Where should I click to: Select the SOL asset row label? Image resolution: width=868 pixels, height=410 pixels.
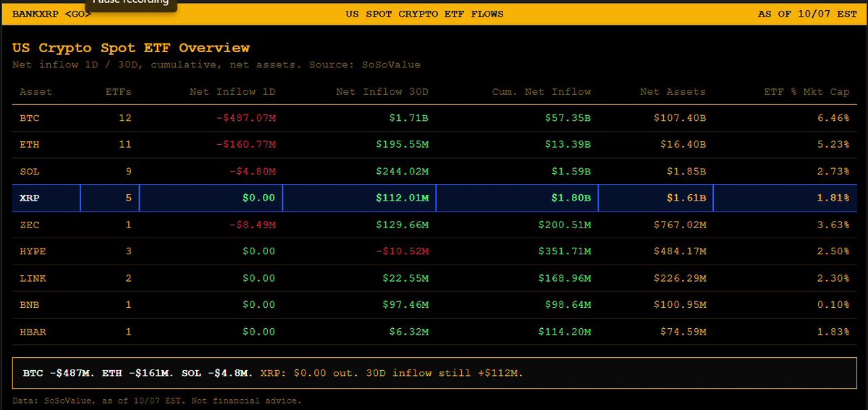30,171
